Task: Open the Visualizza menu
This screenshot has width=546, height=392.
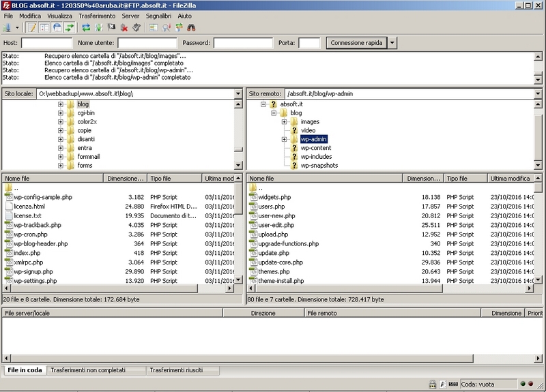Action: pos(60,16)
